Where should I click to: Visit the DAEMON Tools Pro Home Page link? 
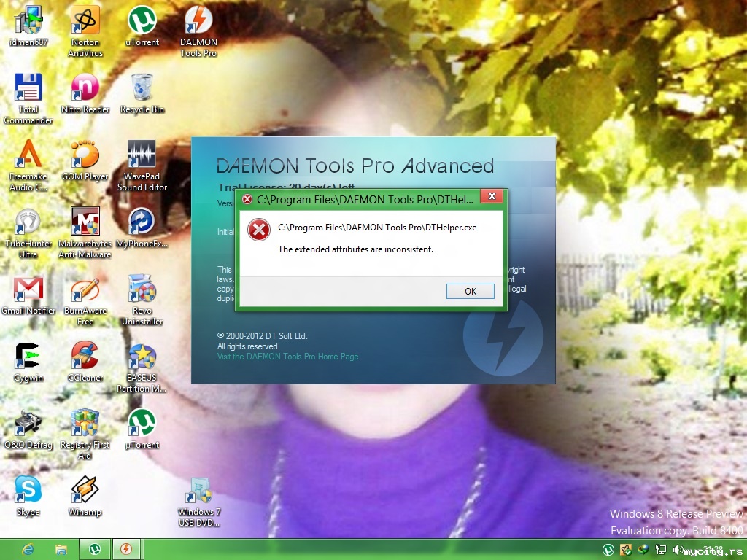[x=287, y=356]
